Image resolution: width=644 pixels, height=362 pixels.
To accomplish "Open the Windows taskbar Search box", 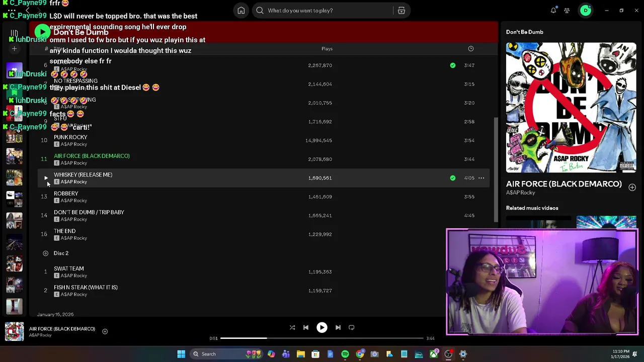I will click(227, 354).
